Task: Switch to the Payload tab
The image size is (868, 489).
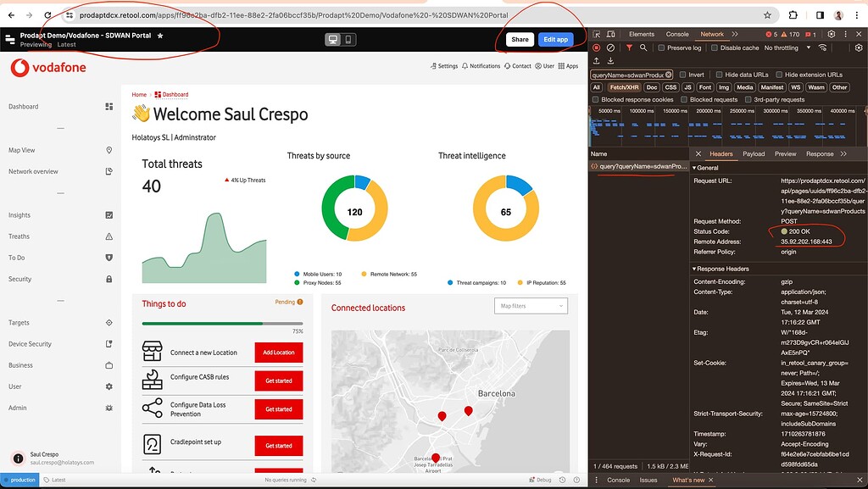Action: [x=754, y=154]
